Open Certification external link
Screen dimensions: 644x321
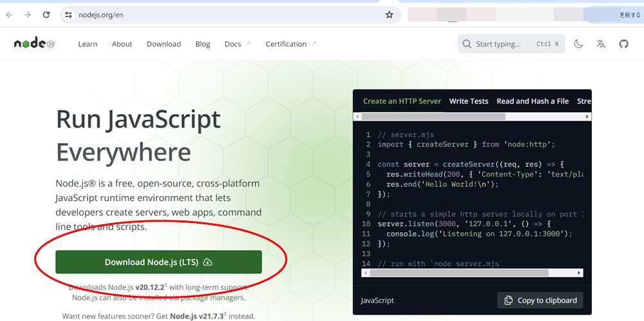[x=291, y=44]
